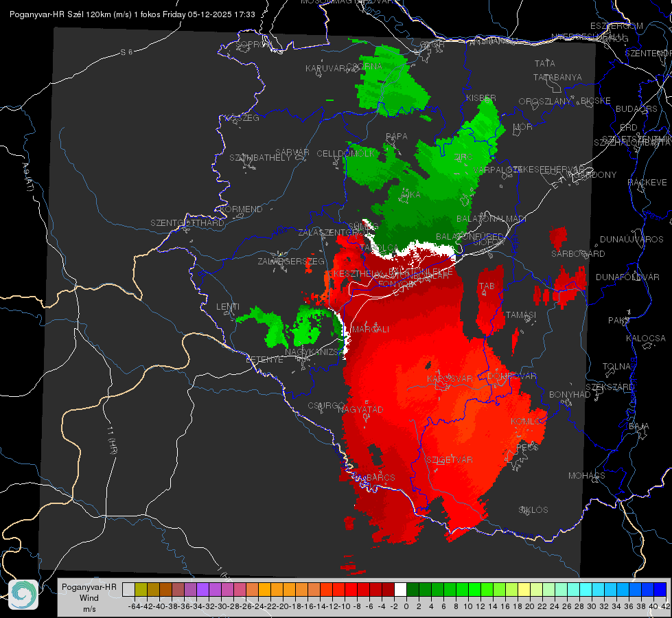The image size is (672, 618).
Task: Click the SZOMBATHELY city label
Action: tap(260, 158)
